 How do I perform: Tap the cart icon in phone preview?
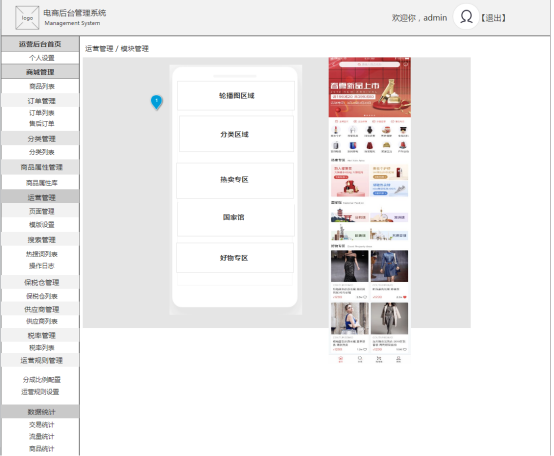point(379,359)
